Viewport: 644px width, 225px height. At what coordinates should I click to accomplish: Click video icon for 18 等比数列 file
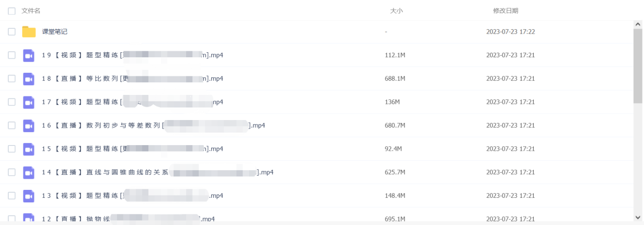[29, 79]
